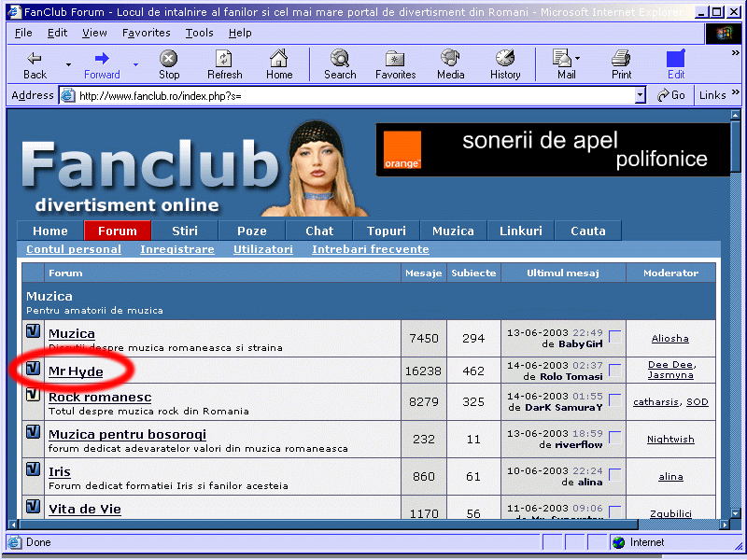
Task: Open the Favorites menu in the menu bar
Action: point(147,33)
